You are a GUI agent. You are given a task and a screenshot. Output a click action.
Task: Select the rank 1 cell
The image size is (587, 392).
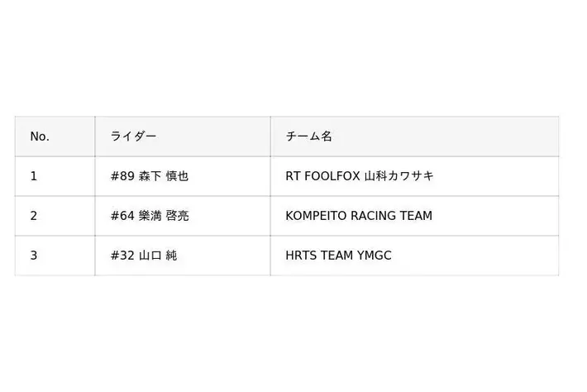coord(34,176)
